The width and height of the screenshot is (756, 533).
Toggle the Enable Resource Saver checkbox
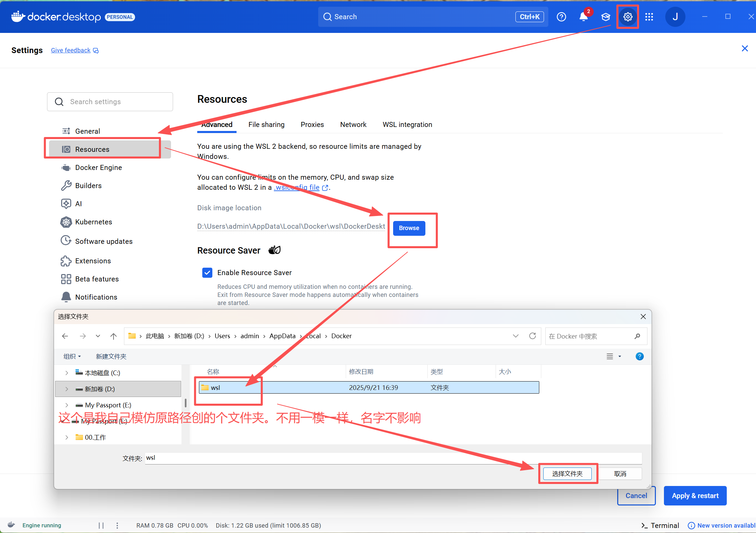click(207, 273)
